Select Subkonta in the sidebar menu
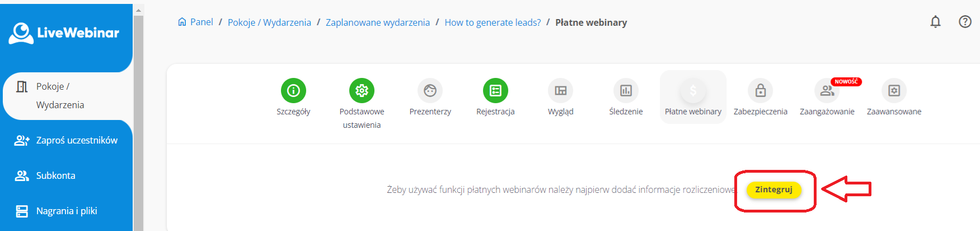This screenshot has height=231, width=980. tap(55, 175)
